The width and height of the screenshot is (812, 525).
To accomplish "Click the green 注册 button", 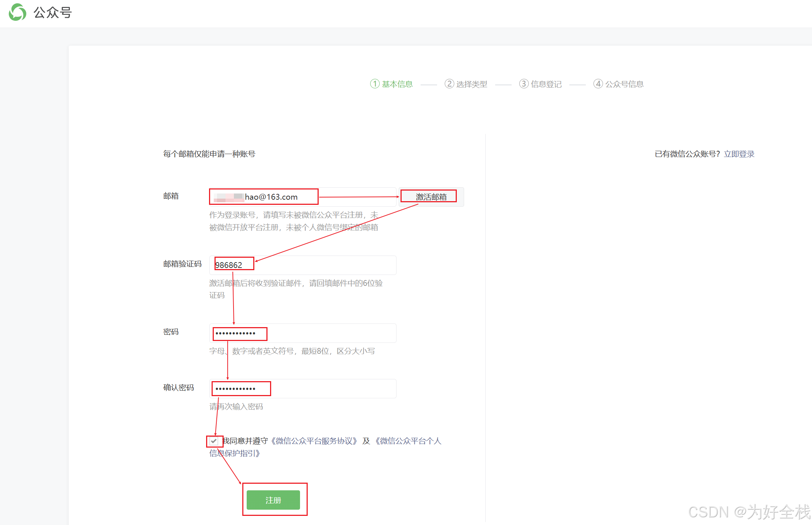I will click(273, 500).
